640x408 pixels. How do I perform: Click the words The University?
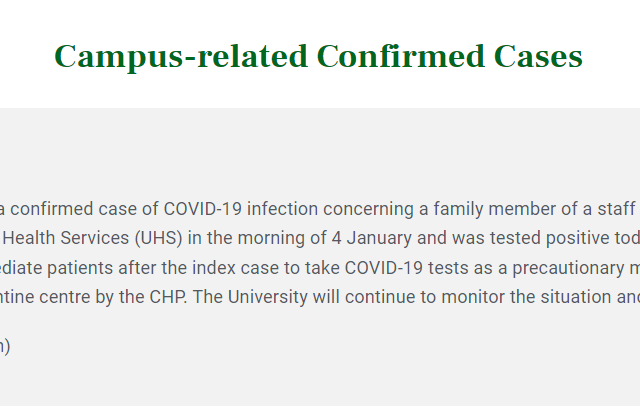pos(250,297)
